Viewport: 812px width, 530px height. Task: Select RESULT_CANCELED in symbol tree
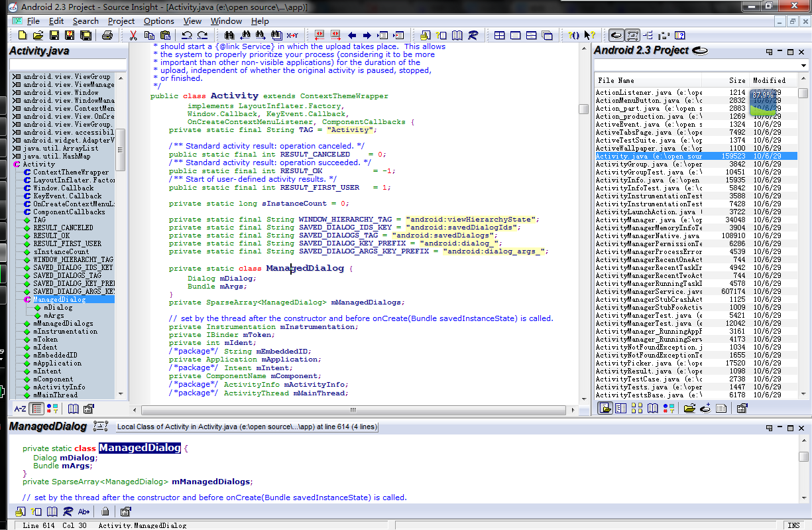click(63, 228)
